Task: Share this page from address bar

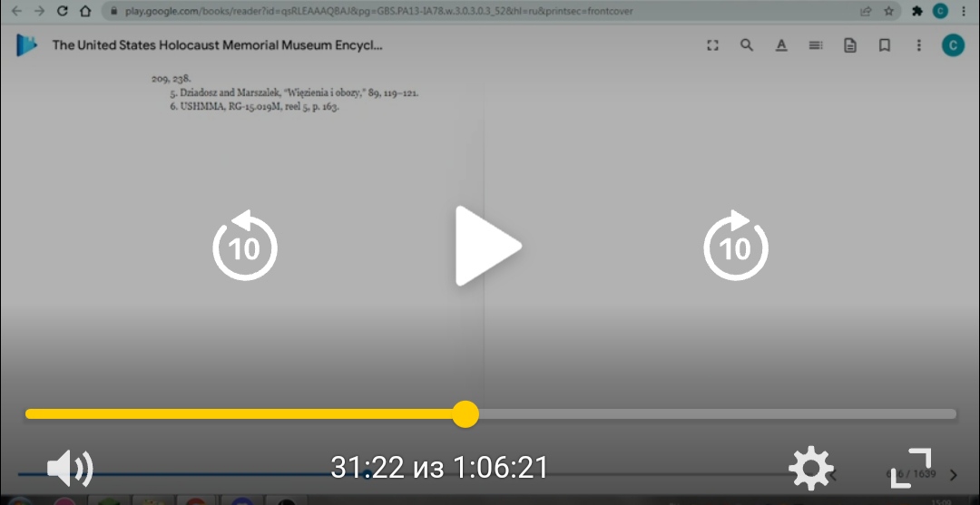Action: pyautogui.click(x=867, y=11)
